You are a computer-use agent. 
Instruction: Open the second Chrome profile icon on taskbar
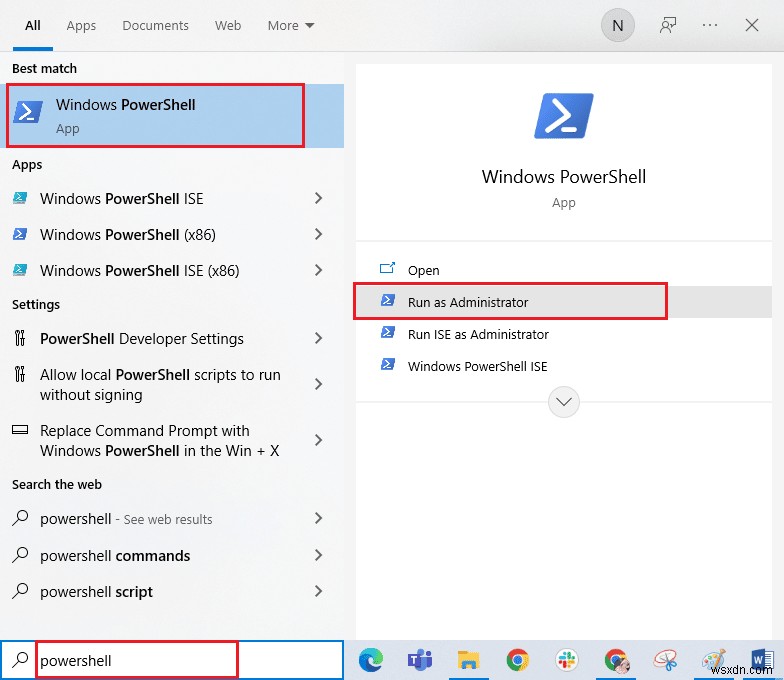pos(616,660)
